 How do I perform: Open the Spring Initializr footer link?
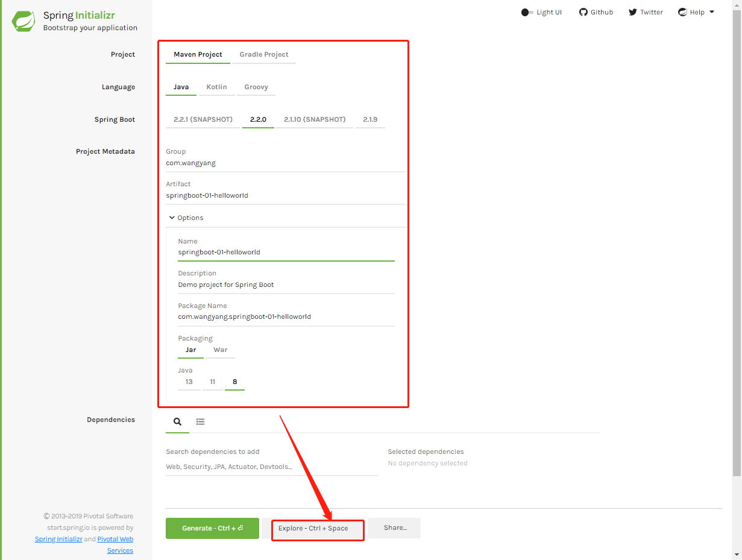[x=58, y=539]
